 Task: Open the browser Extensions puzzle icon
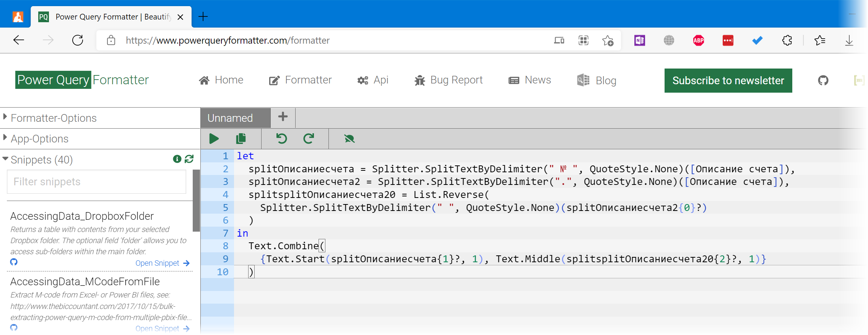787,40
